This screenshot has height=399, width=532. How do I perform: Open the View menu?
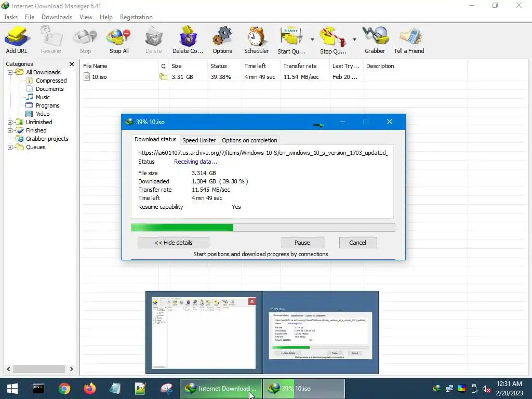[86, 17]
